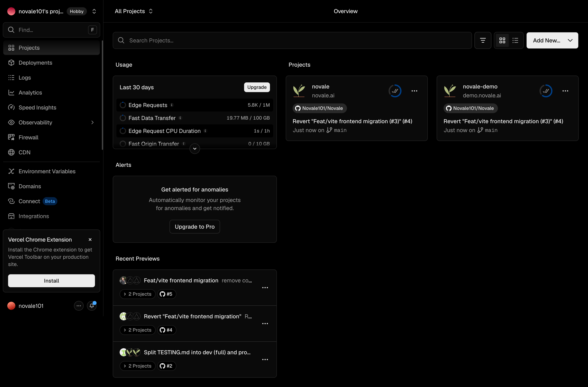The image size is (588, 387).
Task: Click Upgrade to Pro button
Action: [195, 226]
